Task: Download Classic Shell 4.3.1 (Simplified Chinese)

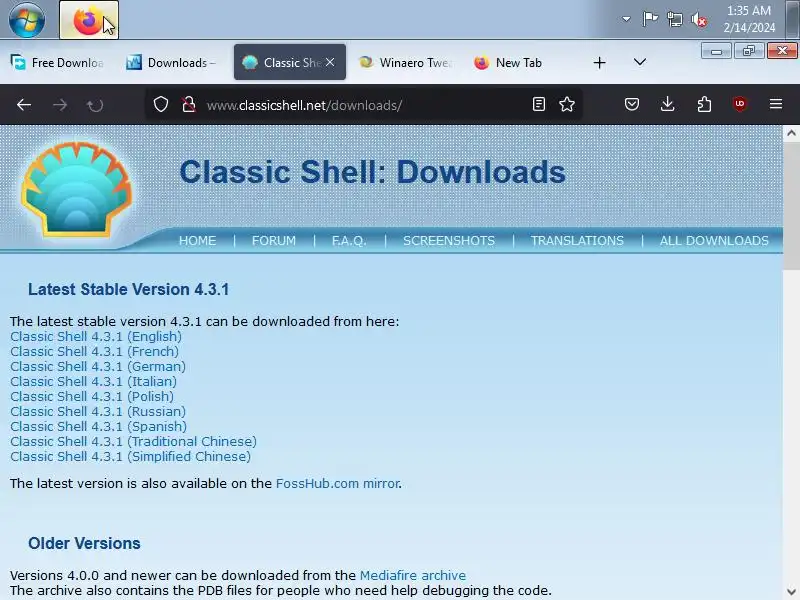Action: click(x=131, y=457)
